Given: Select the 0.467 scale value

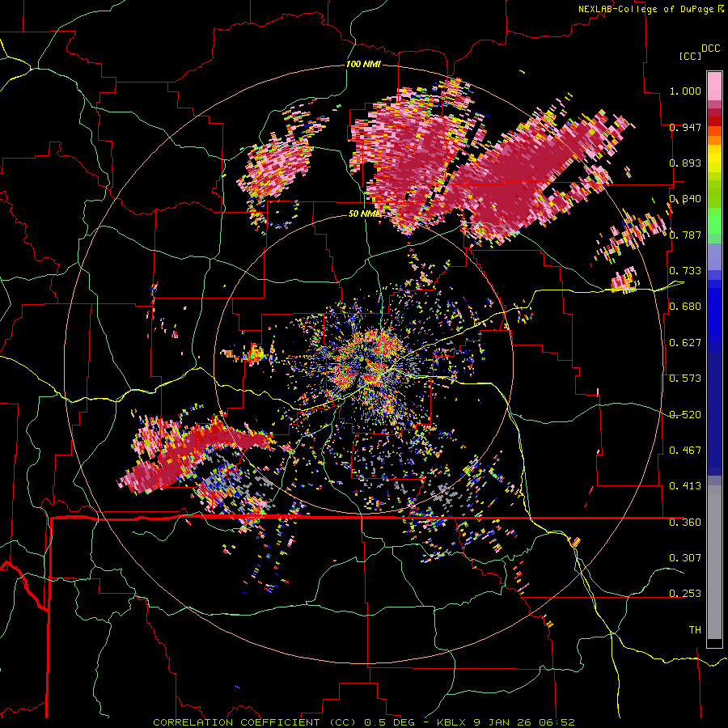Looking at the screenshot, I should 685,450.
